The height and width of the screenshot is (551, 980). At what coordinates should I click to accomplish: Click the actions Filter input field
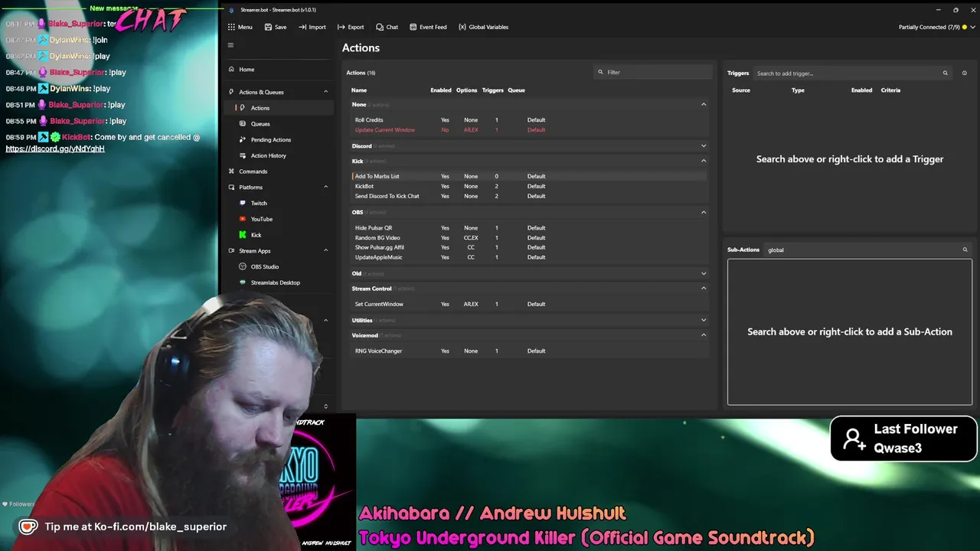(652, 72)
